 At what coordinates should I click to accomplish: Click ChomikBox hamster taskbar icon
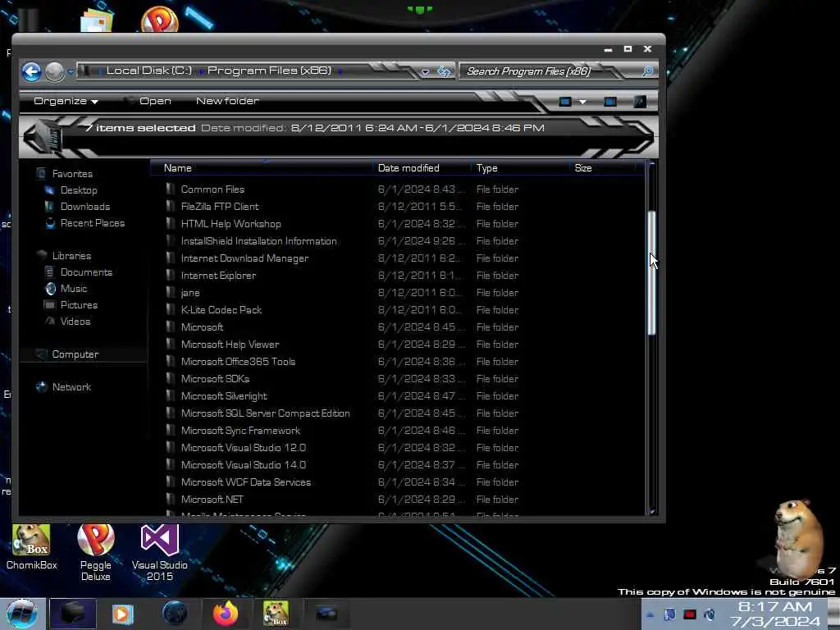[276, 614]
